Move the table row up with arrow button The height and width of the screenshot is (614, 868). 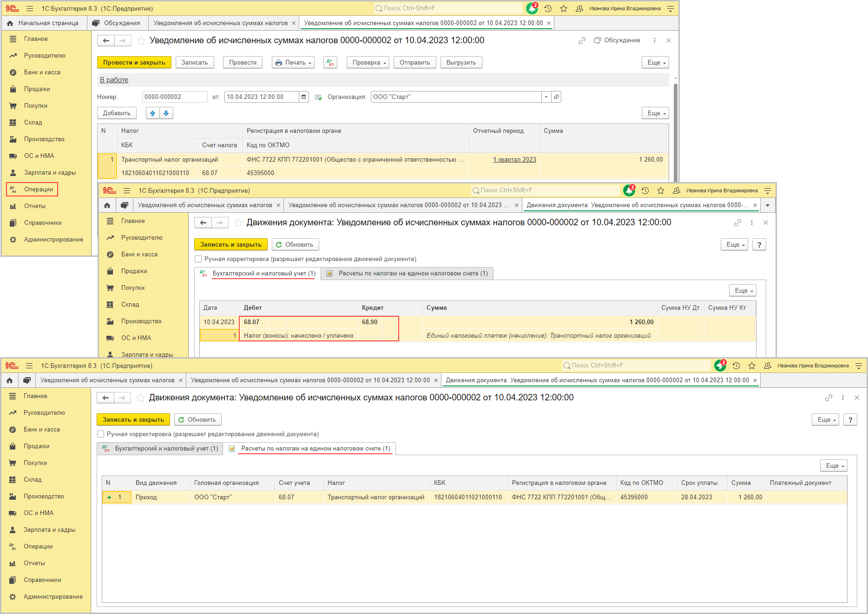(x=152, y=113)
